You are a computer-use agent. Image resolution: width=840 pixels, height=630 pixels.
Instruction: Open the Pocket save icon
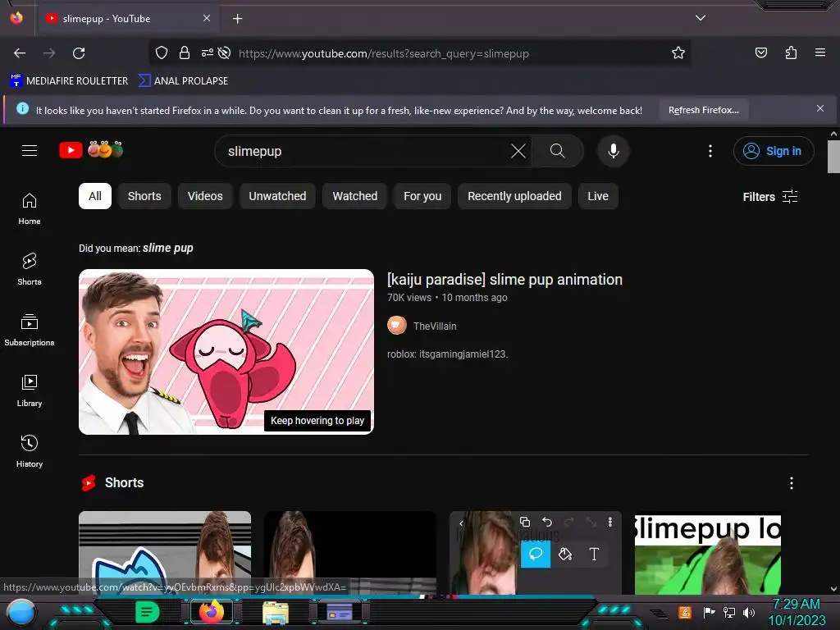pyautogui.click(x=760, y=52)
